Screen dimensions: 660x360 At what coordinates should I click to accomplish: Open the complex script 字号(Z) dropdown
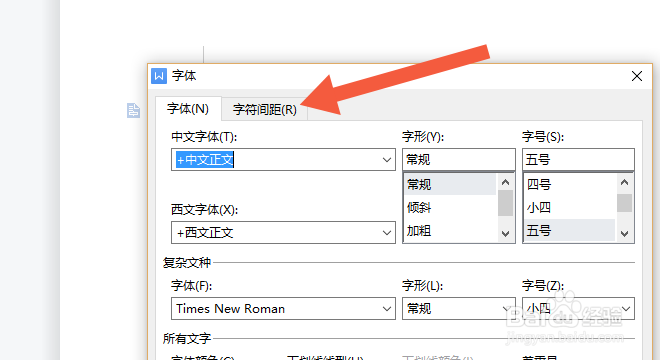626,309
